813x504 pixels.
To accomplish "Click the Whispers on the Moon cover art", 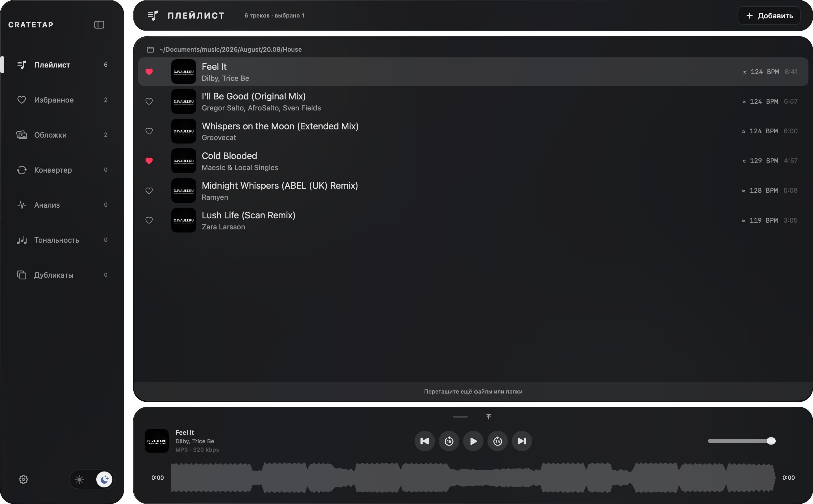I will 184,131.
